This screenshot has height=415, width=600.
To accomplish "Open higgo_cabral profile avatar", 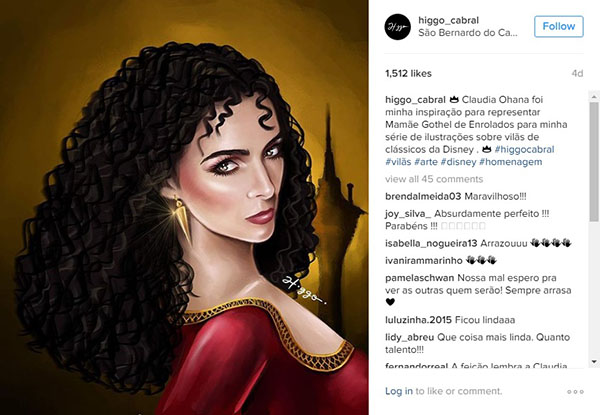I will coord(398,27).
